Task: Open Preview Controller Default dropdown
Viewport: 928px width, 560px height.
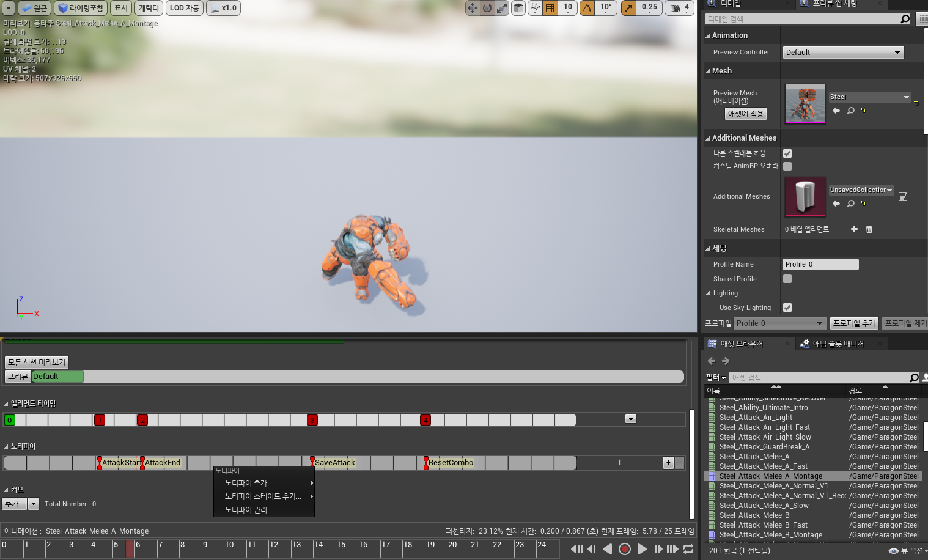Action: click(x=843, y=53)
